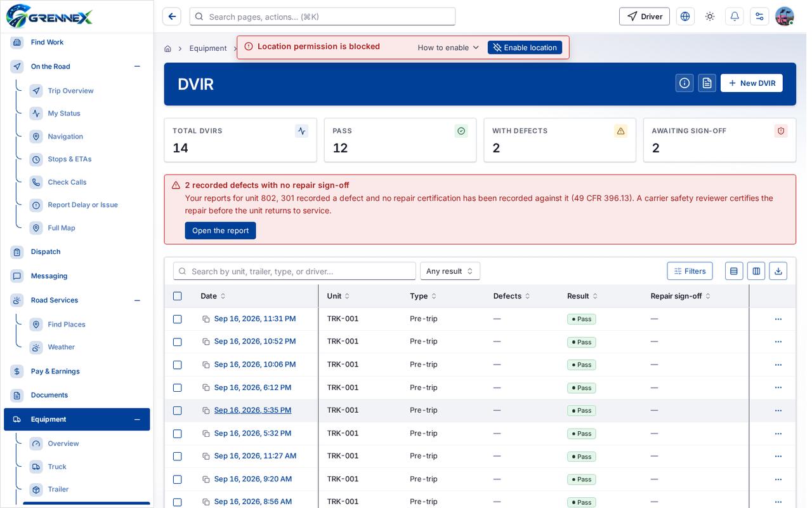This screenshot has height=508, width=812.
Task: Click the unit search input field
Action: click(x=294, y=271)
